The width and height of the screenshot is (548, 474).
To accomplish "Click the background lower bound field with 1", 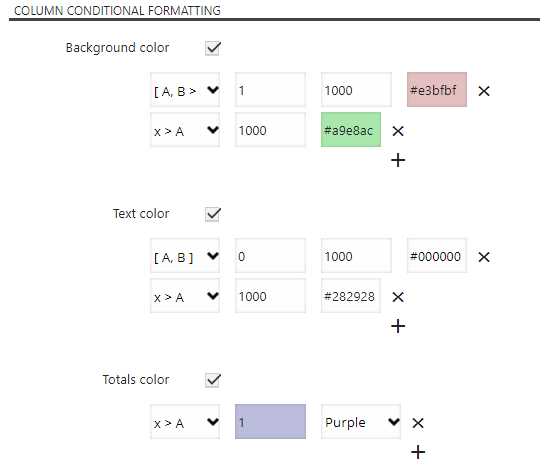I will click(x=271, y=89).
